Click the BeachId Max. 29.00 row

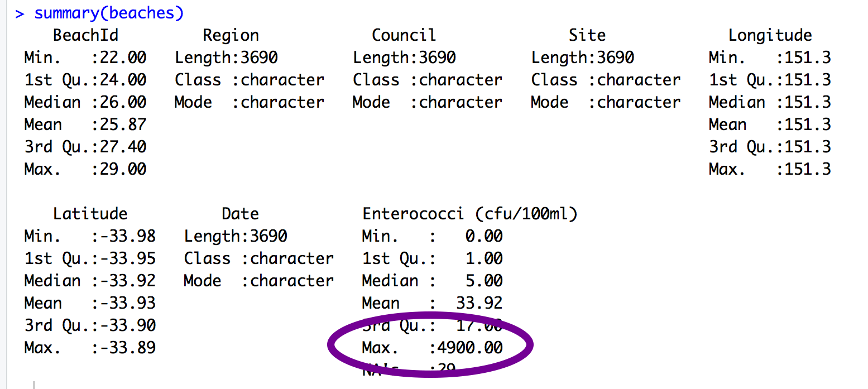click(x=85, y=169)
